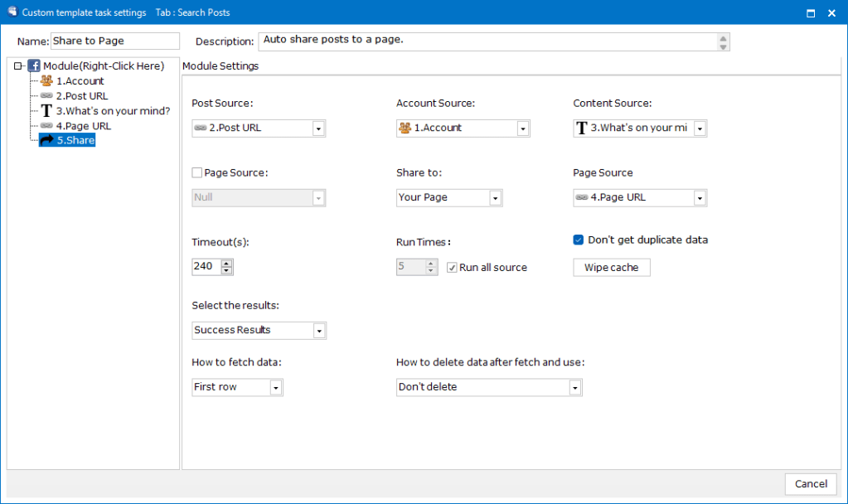The width and height of the screenshot is (848, 504).
Task: Open the Post Source dropdown
Action: [318, 128]
